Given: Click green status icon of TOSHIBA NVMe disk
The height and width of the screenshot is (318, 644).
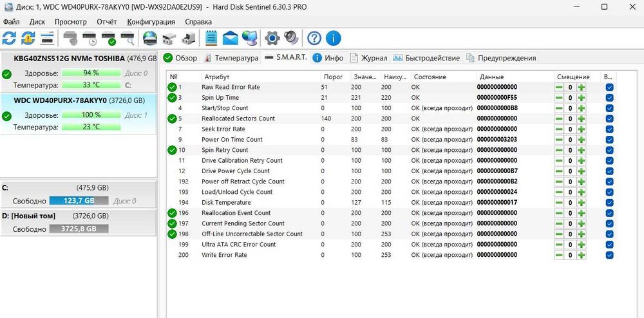Looking at the screenshot, I should [6, 74].
